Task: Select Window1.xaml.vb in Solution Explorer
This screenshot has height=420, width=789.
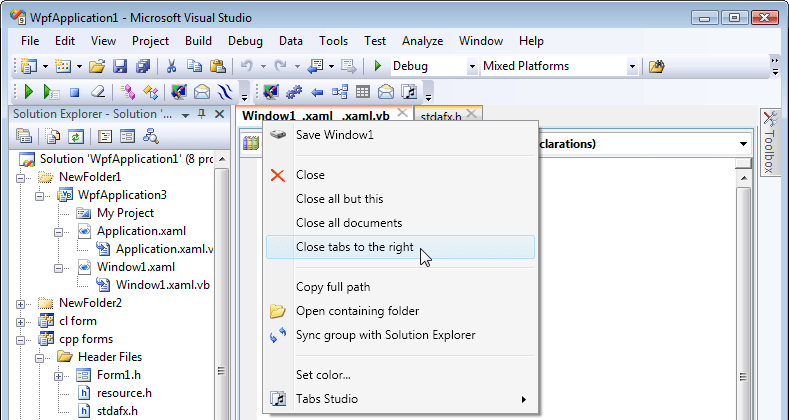Action: pos(163,285)
